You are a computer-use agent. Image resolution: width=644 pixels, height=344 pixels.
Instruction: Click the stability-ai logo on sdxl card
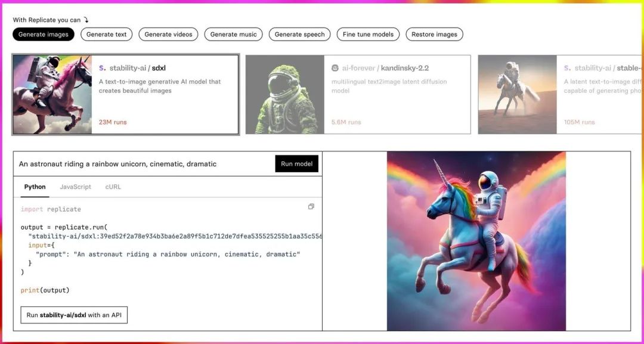(x=102, y=68)
